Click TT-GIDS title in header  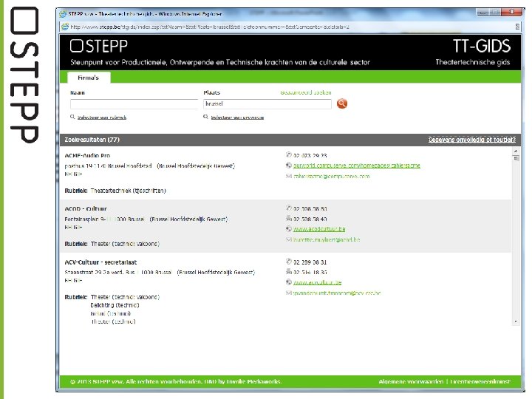pos(482,46)
